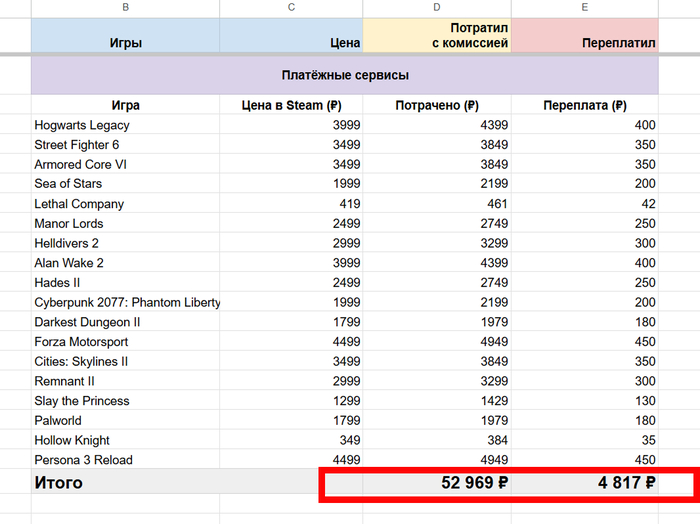Click the "Потрачено (₽)" column header

click(x=437, y=105)
